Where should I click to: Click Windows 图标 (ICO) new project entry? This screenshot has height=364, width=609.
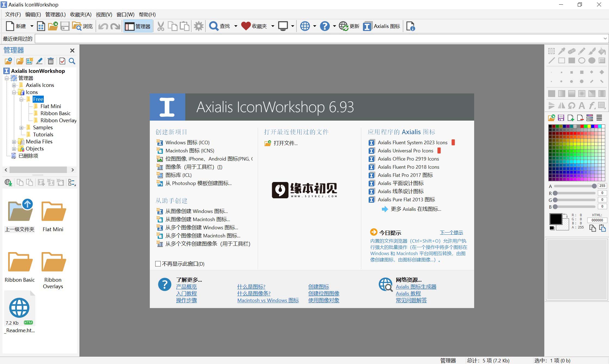click(183, 142)
